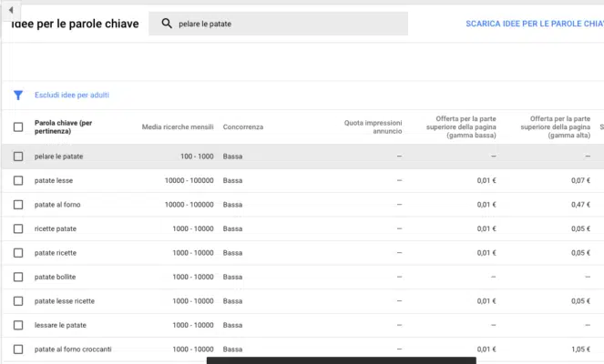Click the keyword 'ricette patate'
The image size is (604, 364).
(56, 228)
